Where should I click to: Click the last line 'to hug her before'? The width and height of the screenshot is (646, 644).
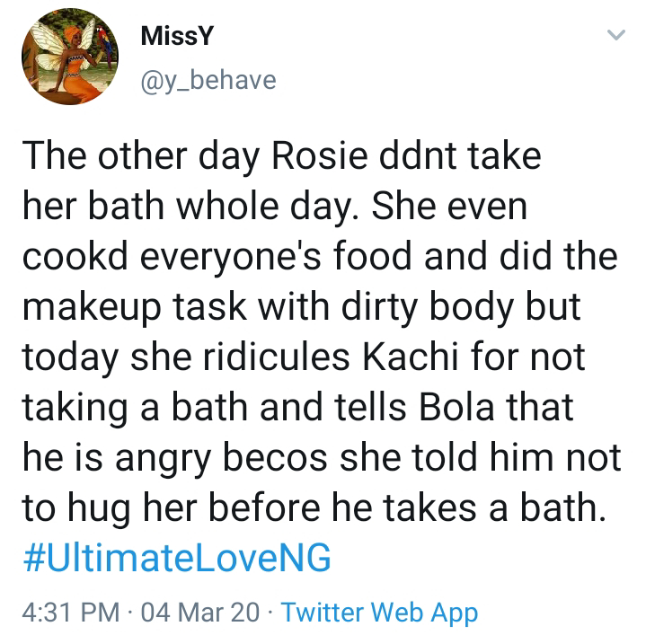[172, 507]
